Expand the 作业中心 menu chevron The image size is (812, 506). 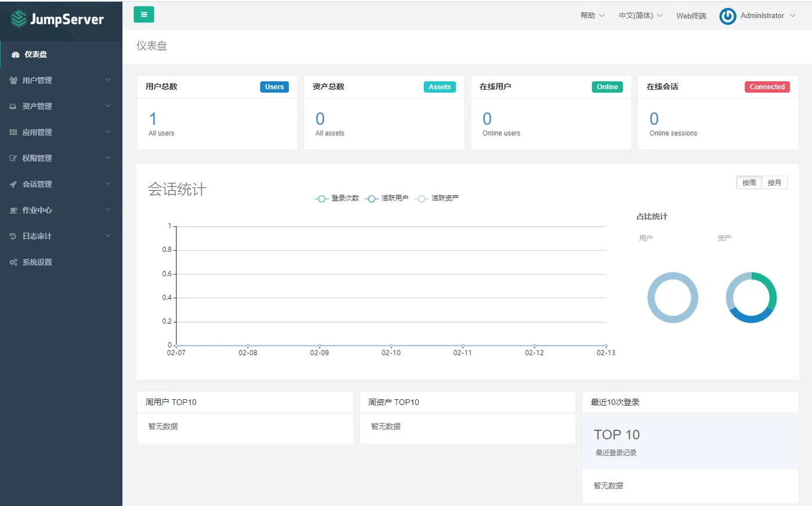(x=108, y=210)
